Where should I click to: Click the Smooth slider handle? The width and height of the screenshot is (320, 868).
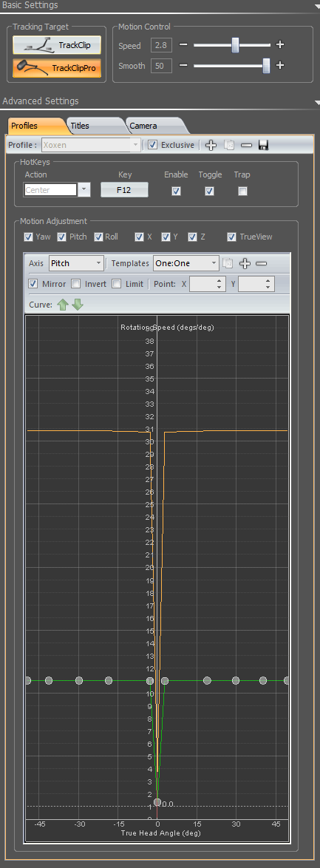click(266, 65)
